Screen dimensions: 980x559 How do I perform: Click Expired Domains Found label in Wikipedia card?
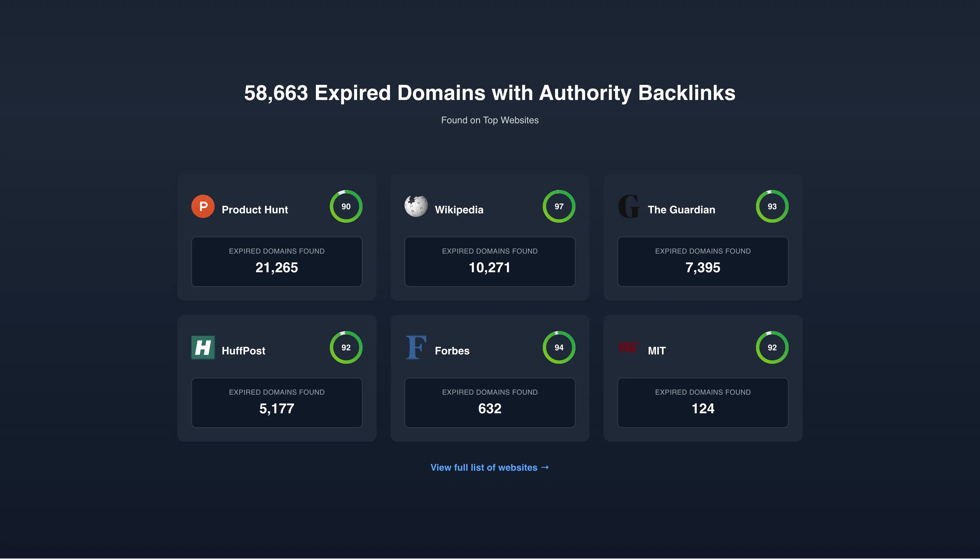coord(490,251)
